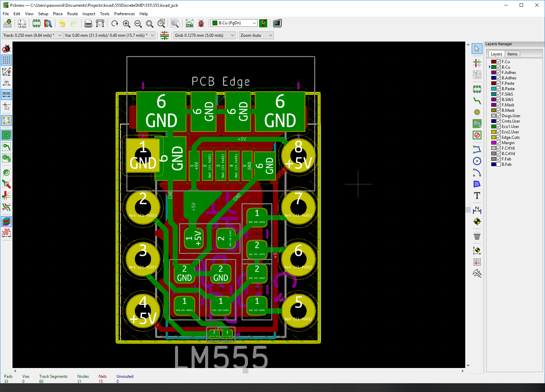Click the Redraw view icon
The height and width of the screenshot is (392, 545).
click(x=115, y=23)
